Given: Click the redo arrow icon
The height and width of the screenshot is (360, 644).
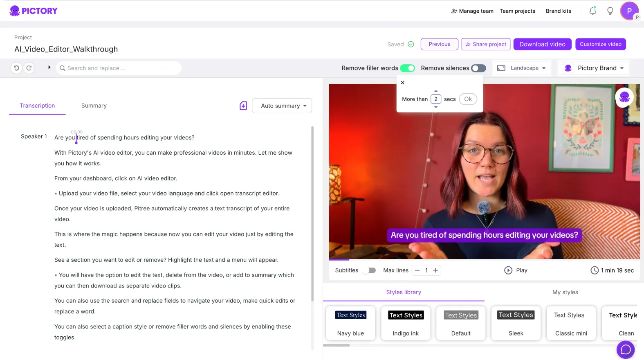Looking at the screenshot, I should coord(29,68).
